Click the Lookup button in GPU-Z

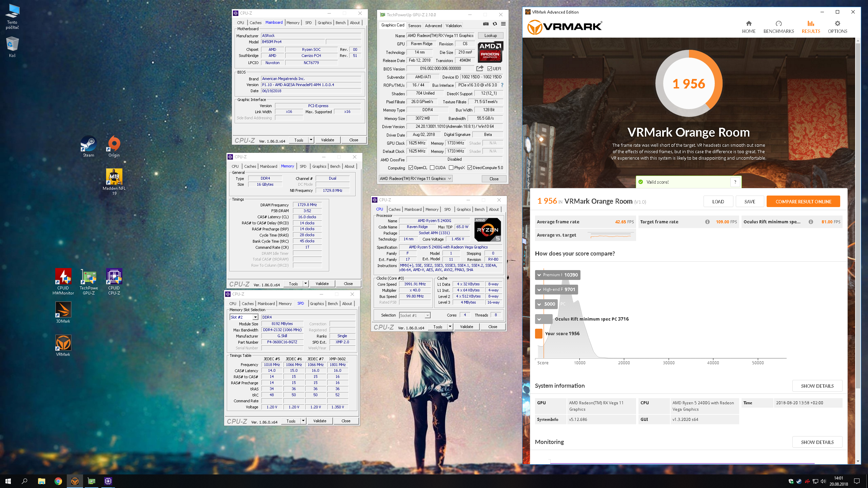[x=490, y=35]
